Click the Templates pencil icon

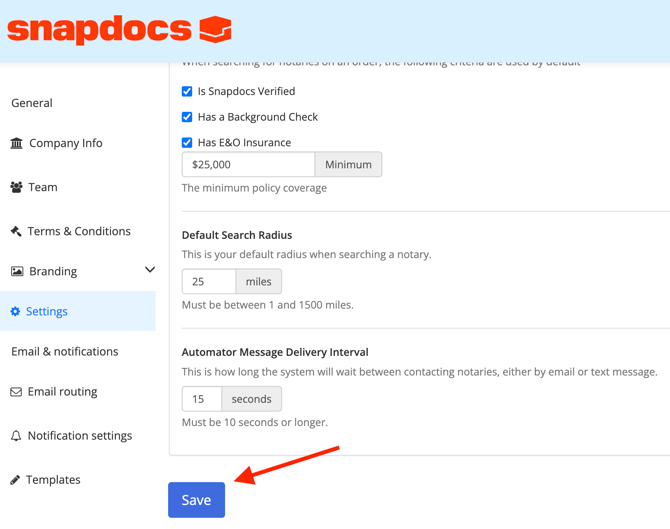(x=15, y=480)
